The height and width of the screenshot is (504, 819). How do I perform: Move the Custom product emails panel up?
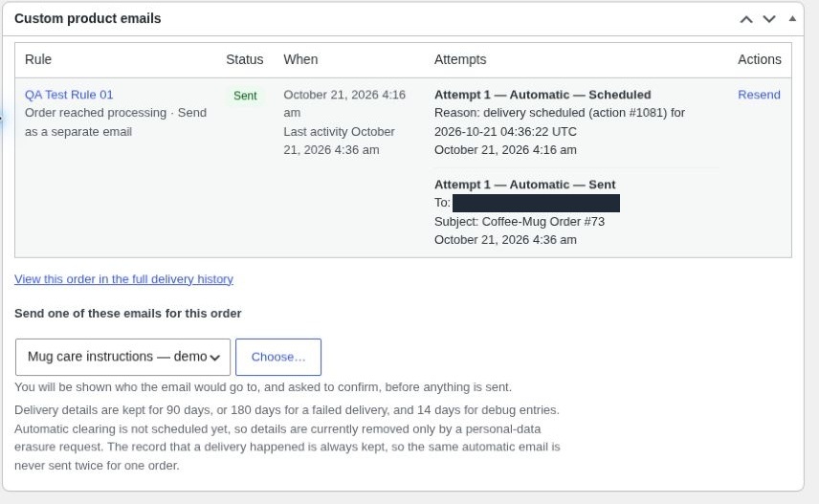(x=746, y=19)
